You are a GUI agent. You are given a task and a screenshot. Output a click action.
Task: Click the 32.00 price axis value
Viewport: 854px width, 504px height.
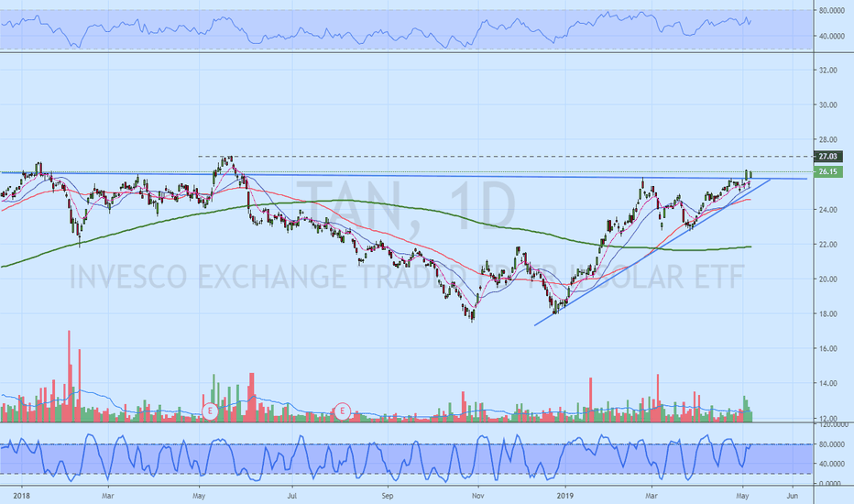[x=827, y=71]
